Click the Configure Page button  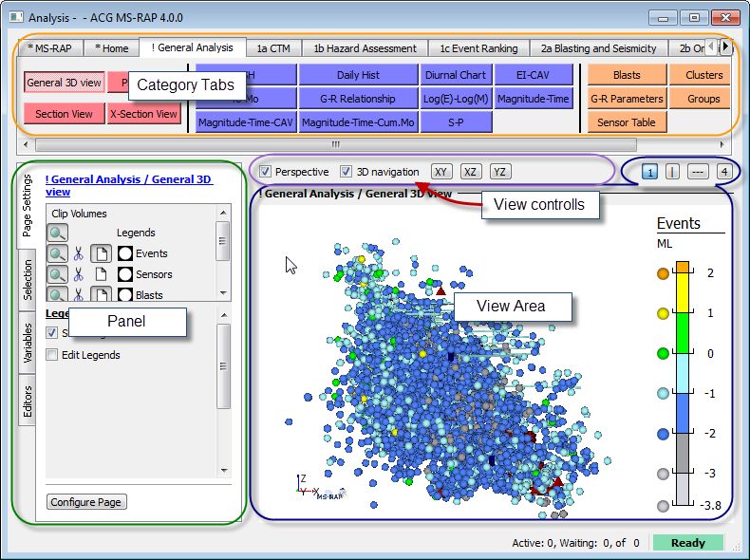[x=86, y=502]
